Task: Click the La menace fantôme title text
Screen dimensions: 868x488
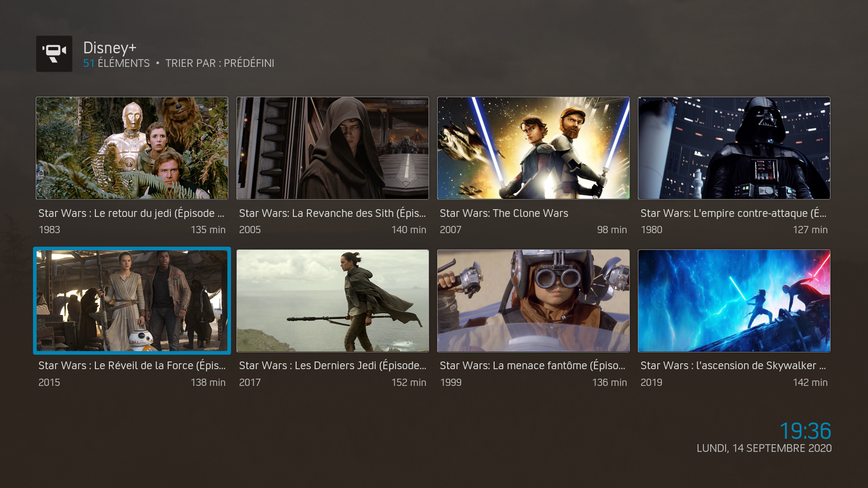Action: tap(532, 366)
